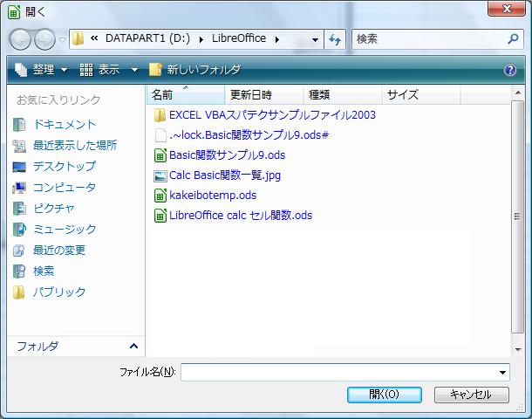
Task: Open パブリック in favorite links
Action: point(59,292)
